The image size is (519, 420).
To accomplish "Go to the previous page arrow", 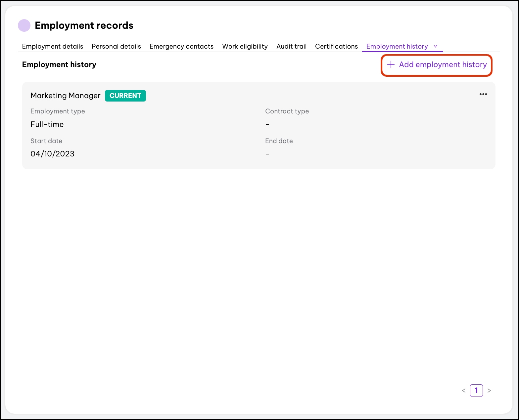I will click(x=464, y=391).
